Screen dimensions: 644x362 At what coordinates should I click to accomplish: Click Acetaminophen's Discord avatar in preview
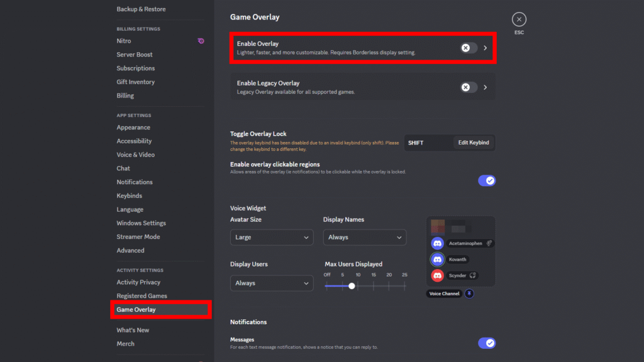(438, 243)
